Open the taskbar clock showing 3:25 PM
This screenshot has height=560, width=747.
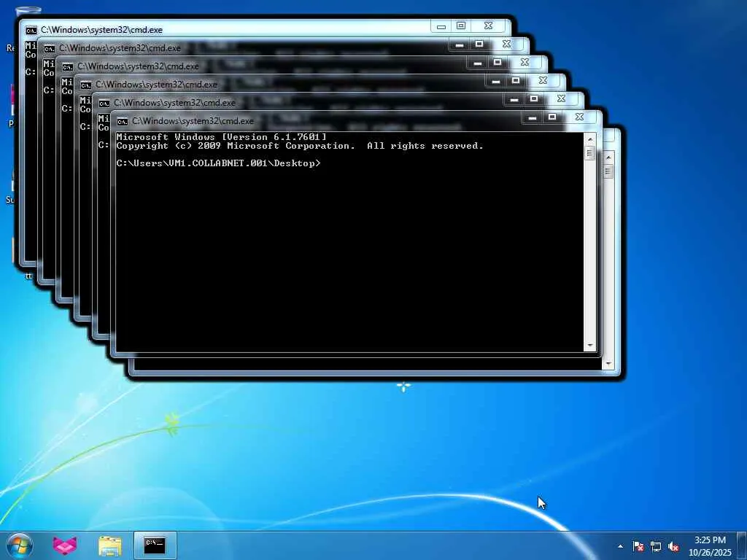coord(710,540)
